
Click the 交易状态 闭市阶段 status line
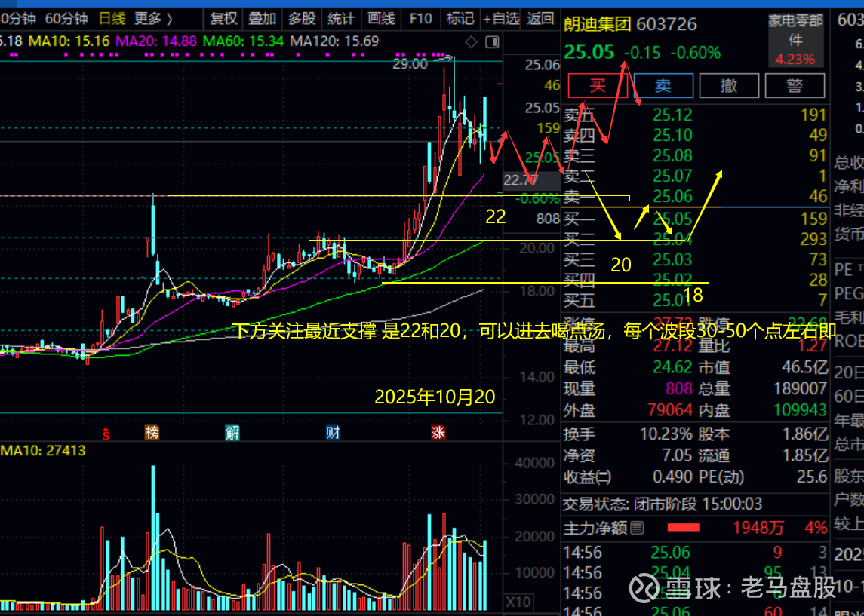(663, 504)
